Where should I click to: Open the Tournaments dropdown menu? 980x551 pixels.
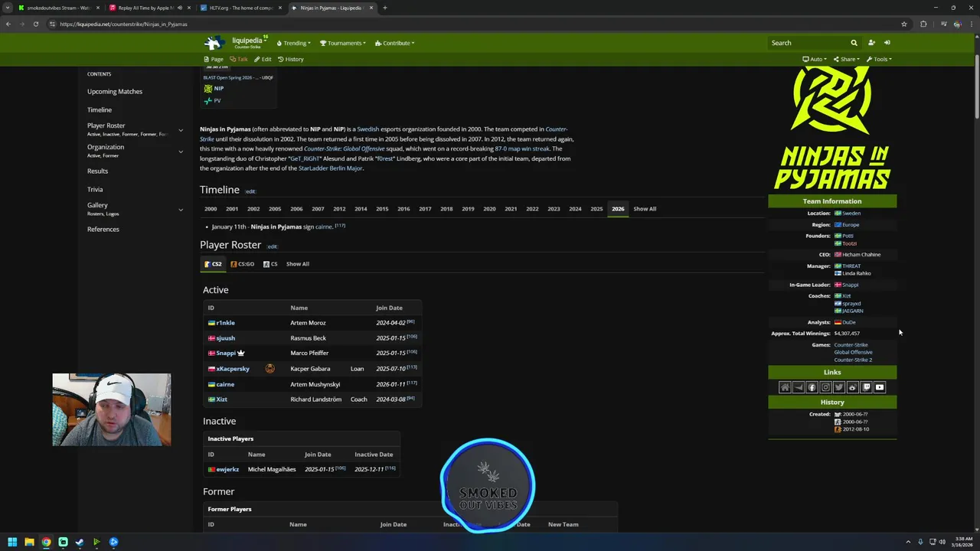pyautogui.click(x=342, y=43)
